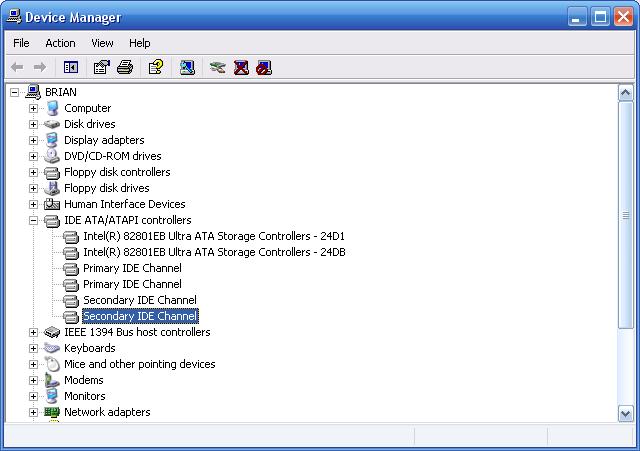640x451 pixels.
Task: Click the Human Interface Devices icon
Action: coord(52,204)
